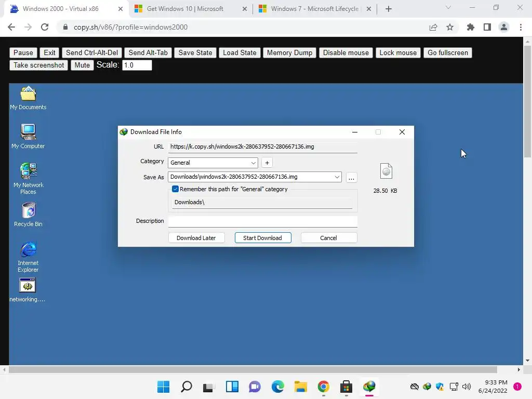Select the Internet Explorer desktop icon
Viewport: 532px width, 399px height.
point(28,257)
